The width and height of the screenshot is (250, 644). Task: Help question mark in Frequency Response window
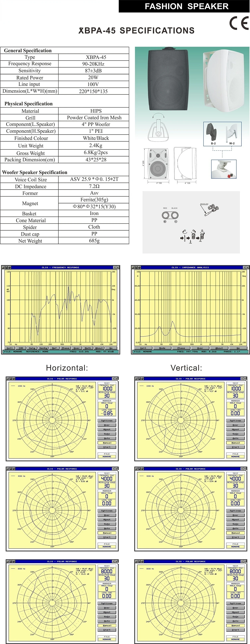115,267
